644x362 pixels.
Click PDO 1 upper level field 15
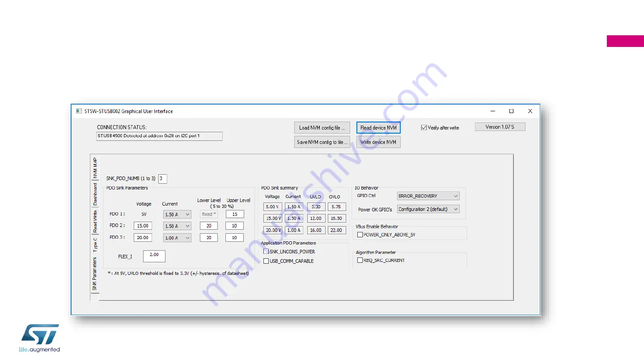[235, 214]
